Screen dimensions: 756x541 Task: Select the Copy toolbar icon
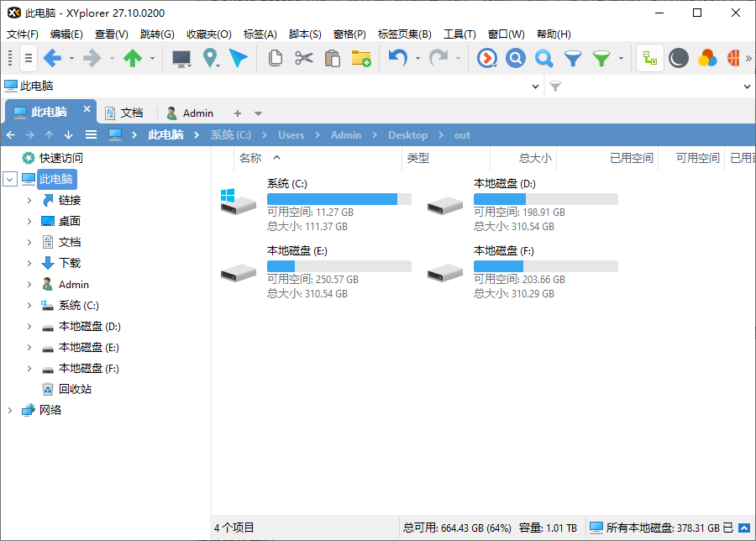[x=276, y=59]
